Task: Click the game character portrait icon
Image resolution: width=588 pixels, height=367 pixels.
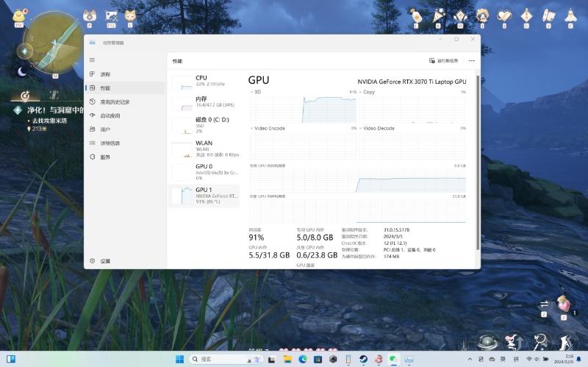Action: click(x=483, y=15)
